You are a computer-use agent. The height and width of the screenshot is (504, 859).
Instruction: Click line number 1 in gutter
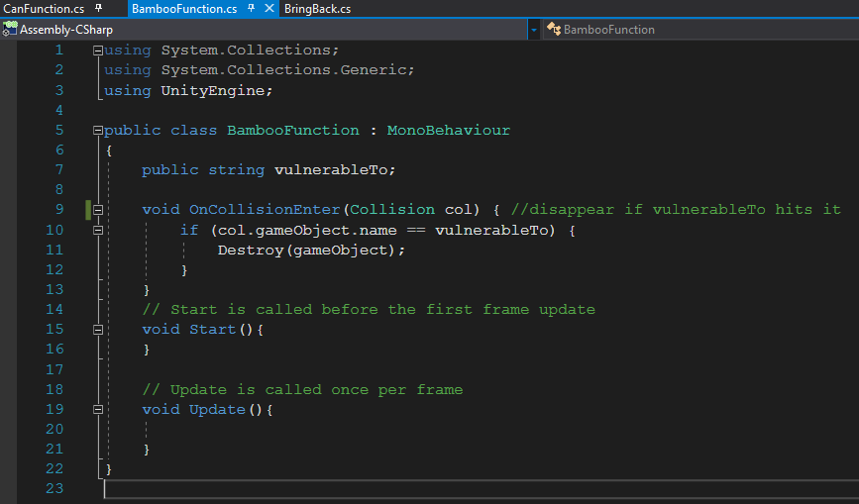coord(59,50)
